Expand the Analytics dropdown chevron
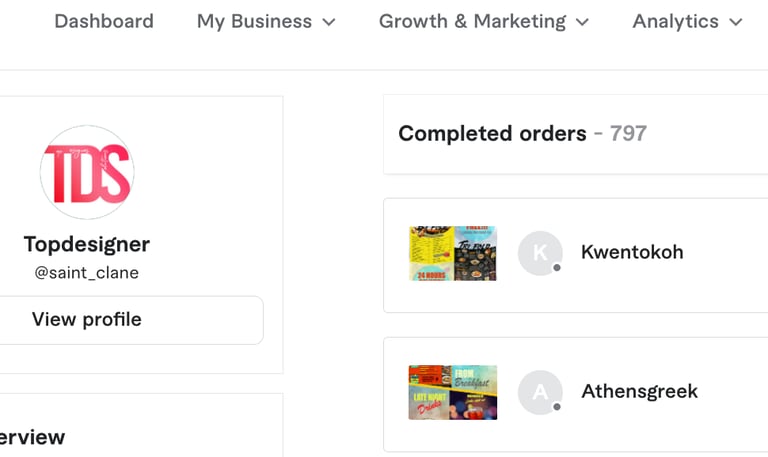The image size is (768, 457). (x=736, y=22)
